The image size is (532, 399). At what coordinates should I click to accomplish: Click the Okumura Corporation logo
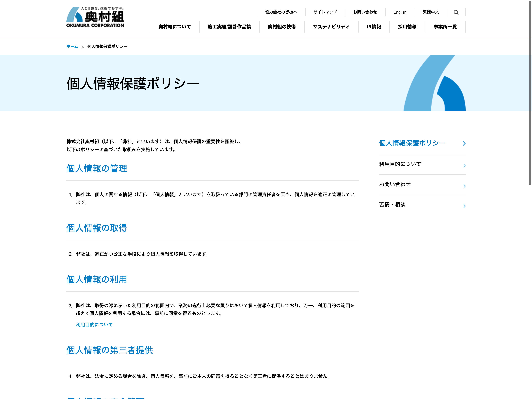pos(95,17)
